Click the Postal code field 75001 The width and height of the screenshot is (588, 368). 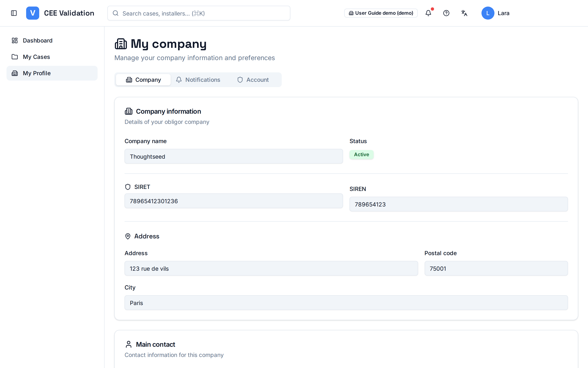tap(496, 268)
